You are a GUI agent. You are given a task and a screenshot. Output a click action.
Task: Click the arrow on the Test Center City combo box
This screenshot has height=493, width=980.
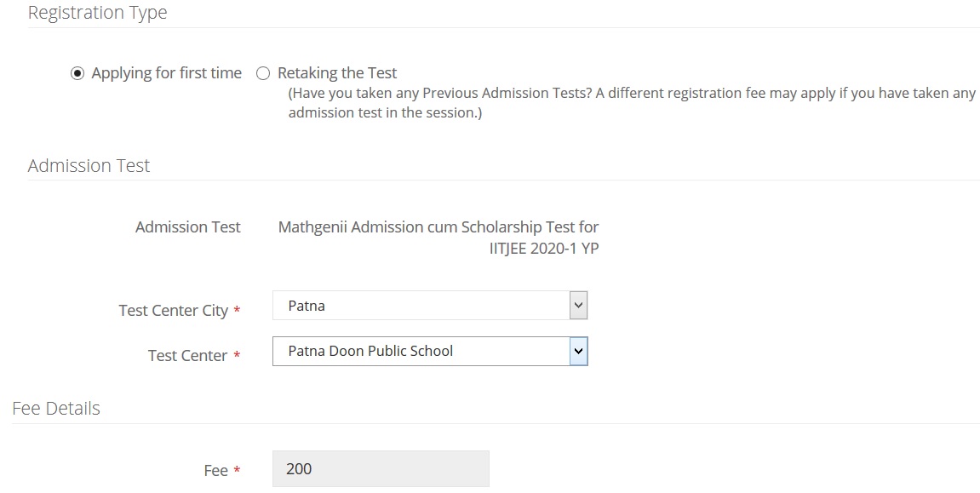pyautogui.click(x=578, y=306)
